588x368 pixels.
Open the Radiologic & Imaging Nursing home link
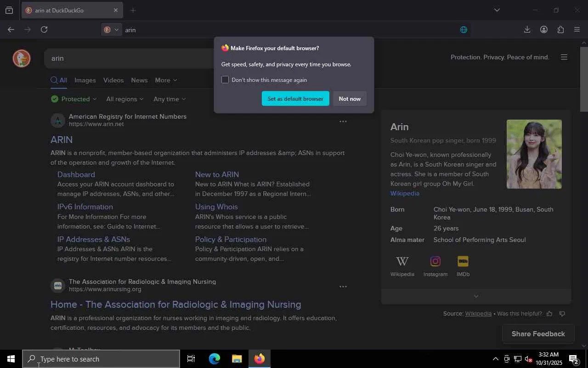pyautogui.click(x=176, y=305)
